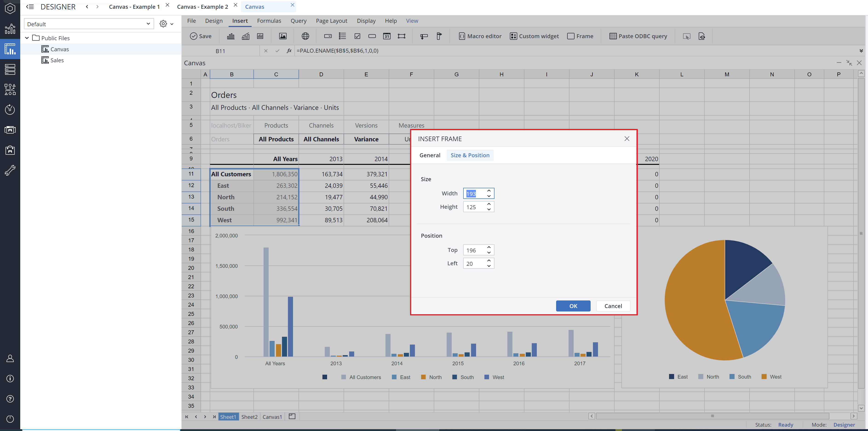Open the Integrator section in the sidebar
This screenshot has width=868, height=431.
coord(10,89)
